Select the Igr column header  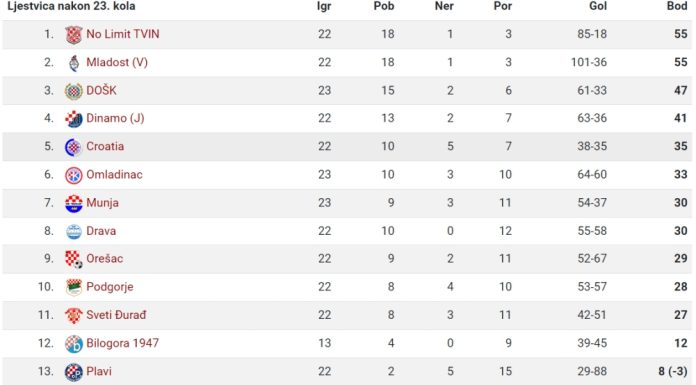pos(324,6)
